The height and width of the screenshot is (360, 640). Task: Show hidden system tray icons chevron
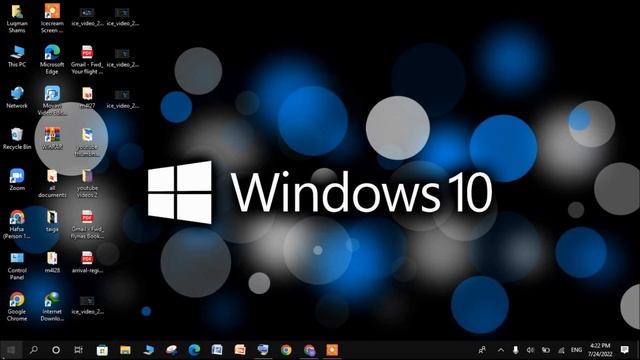pyautogui.click(x=501, y=350)
